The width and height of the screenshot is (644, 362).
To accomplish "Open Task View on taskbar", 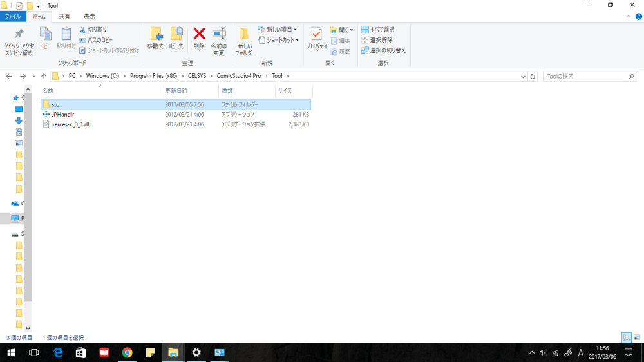I will pos(33,353).
